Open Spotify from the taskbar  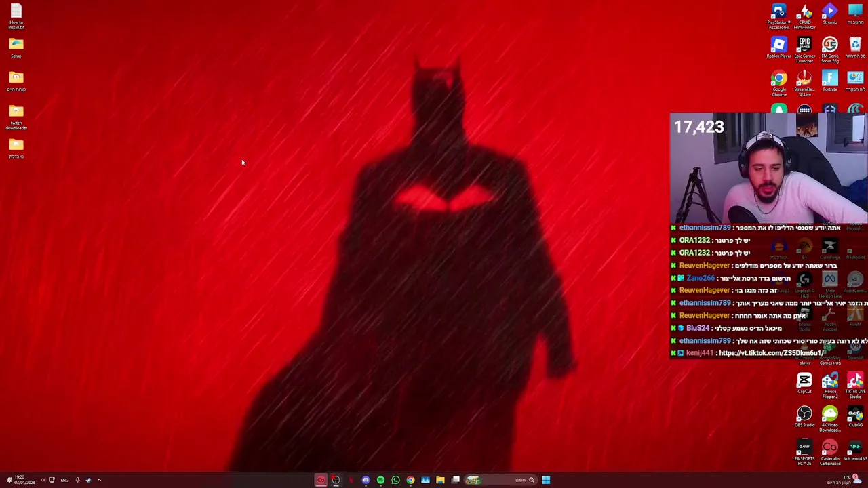click(380, 480)
